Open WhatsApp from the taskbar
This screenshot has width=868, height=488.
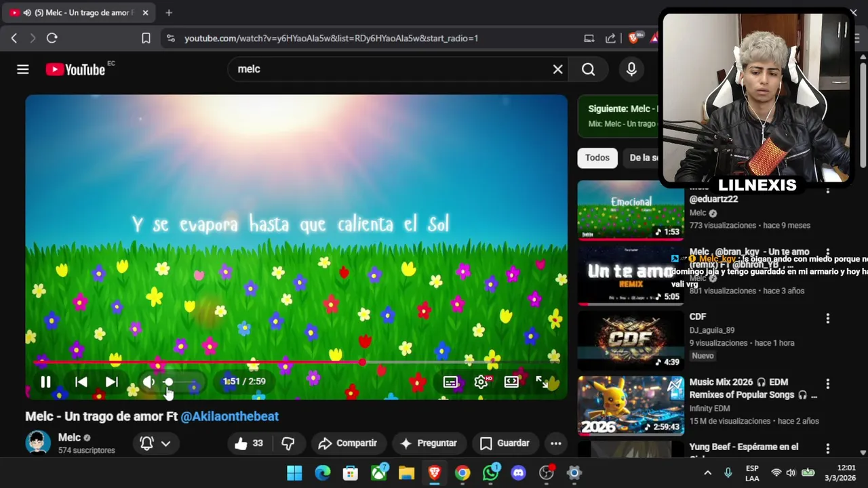[490, 473]
